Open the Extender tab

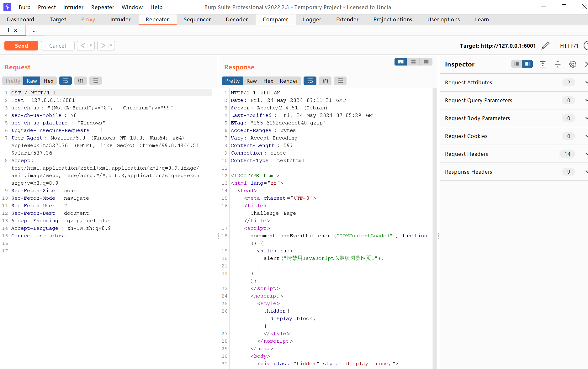347,19
